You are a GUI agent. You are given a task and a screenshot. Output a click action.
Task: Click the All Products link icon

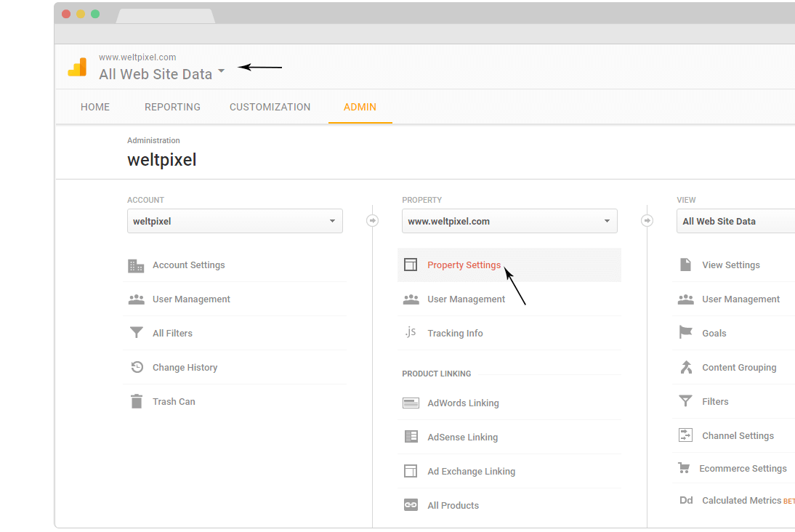[411, 505]
